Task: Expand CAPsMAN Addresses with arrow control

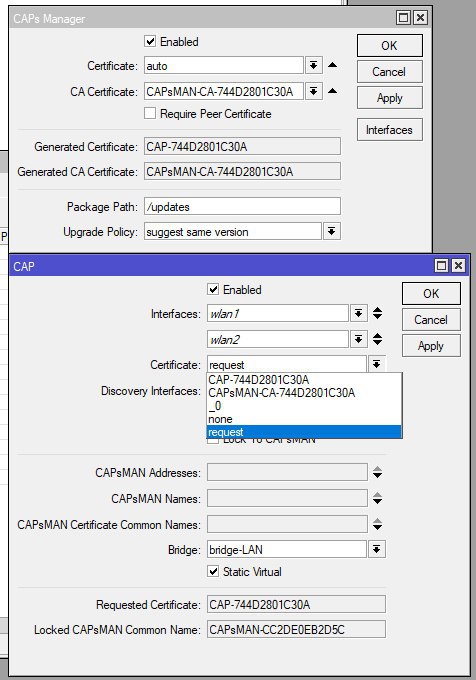Action: tap(377, 472)
